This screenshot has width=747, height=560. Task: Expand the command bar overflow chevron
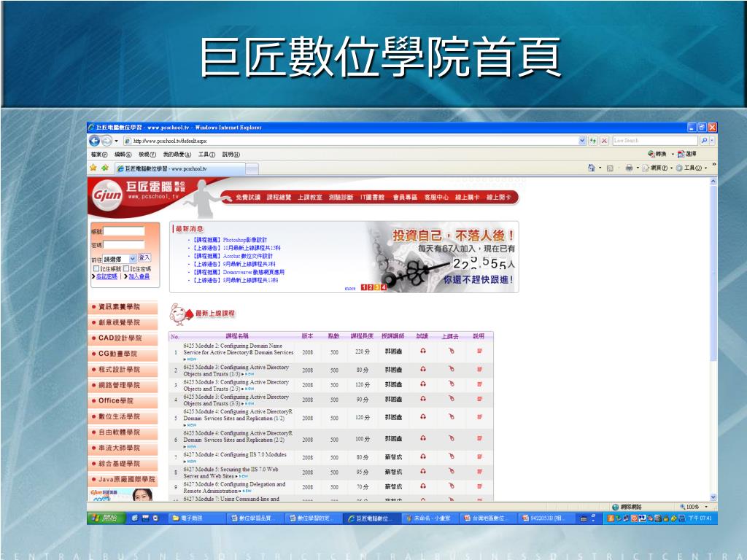(x=713, y=165)
